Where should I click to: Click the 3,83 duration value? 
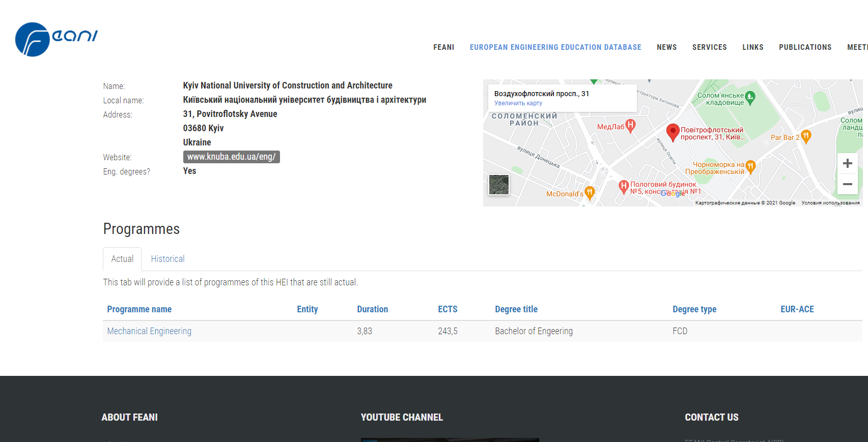click(x=365, y=331)
